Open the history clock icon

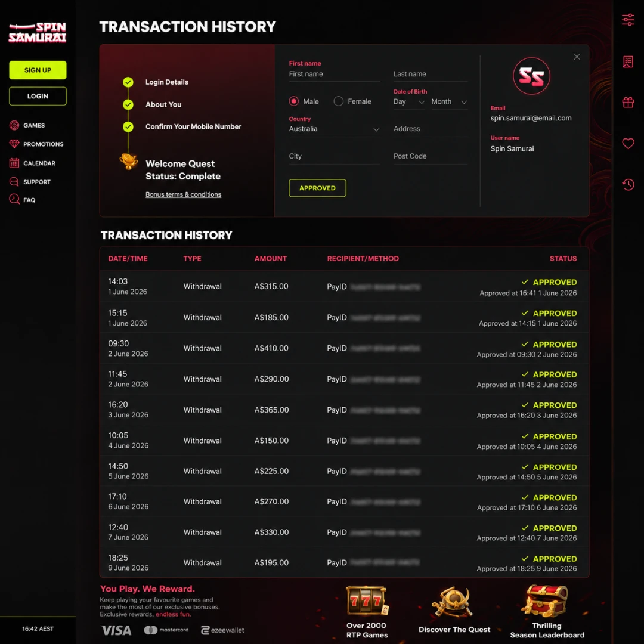coord(628,184)
